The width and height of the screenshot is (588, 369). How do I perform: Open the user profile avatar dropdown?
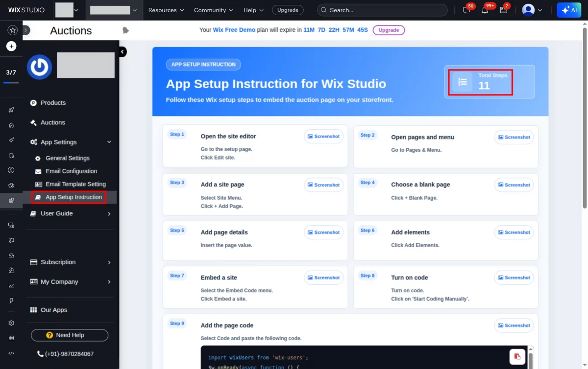(532, 10)
